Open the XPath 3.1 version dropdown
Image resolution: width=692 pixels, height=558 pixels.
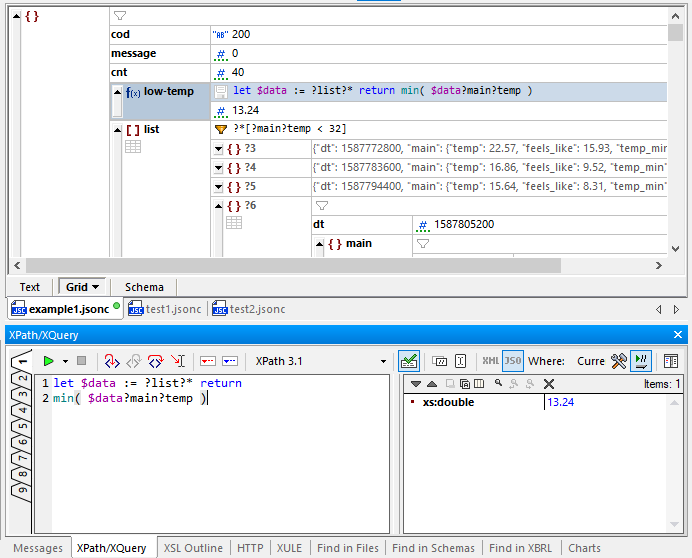click(382, 361)
